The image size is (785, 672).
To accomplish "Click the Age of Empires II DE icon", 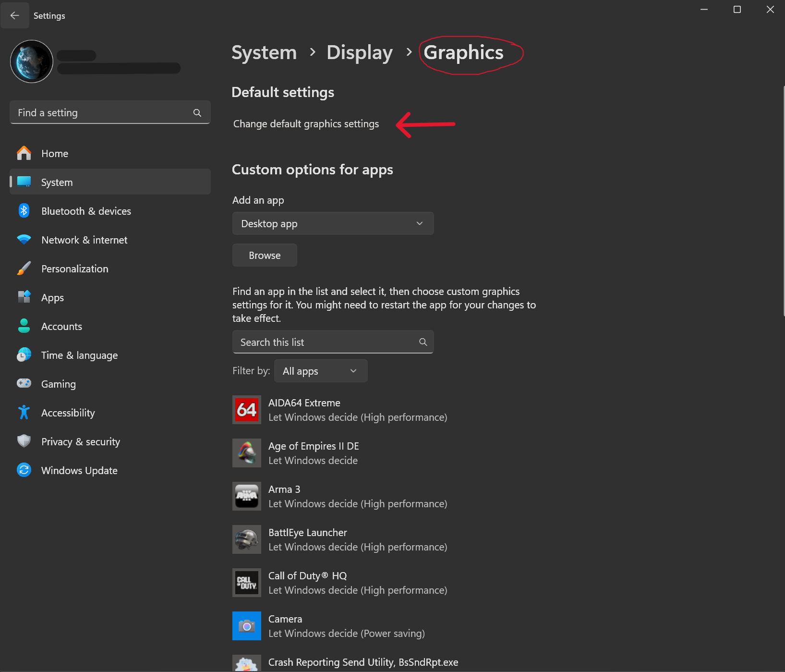I will (246, 453).
